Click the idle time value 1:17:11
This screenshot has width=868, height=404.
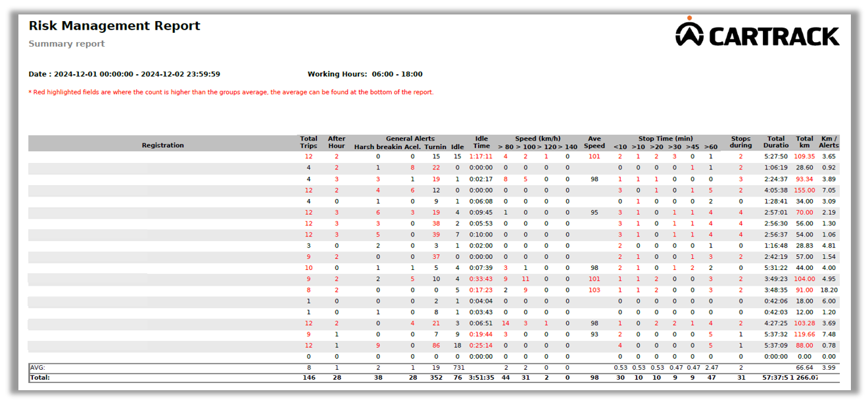481,156
